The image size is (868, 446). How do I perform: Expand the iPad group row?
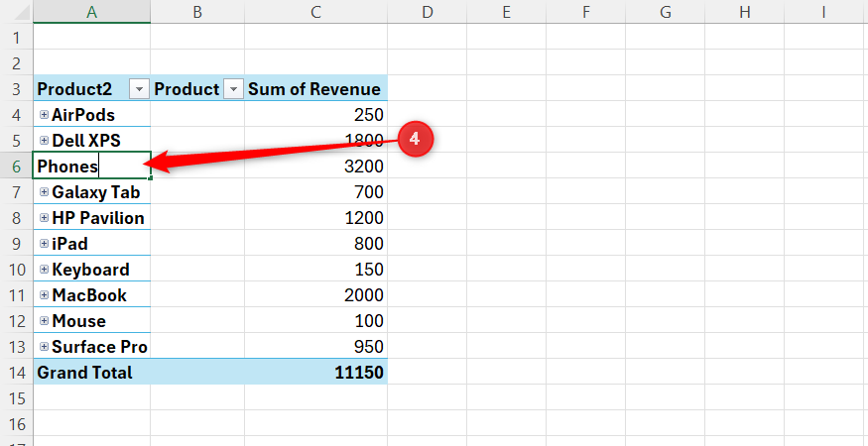pyautogui.click(x=45, y=244)
